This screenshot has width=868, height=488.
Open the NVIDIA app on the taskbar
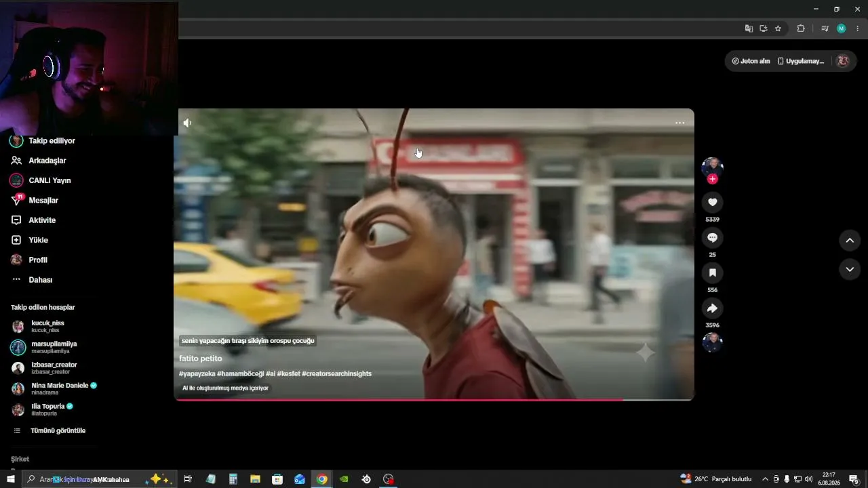tap(344, 479)
